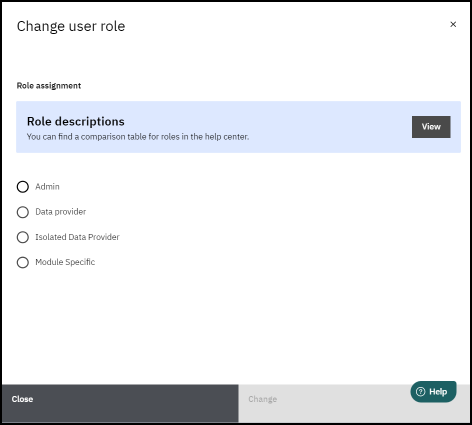472x425 pixels.
Task: Open the green Help widget
Action: coord(433,392)
